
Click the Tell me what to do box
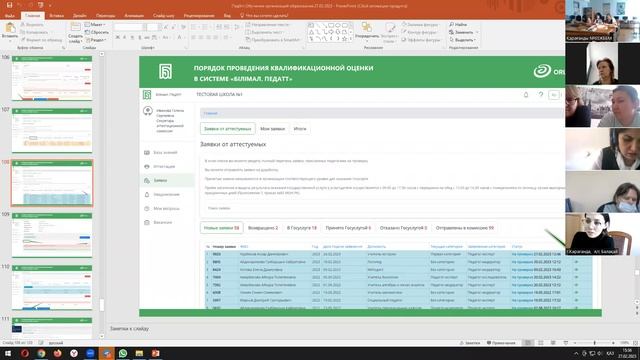pos(265,16)
